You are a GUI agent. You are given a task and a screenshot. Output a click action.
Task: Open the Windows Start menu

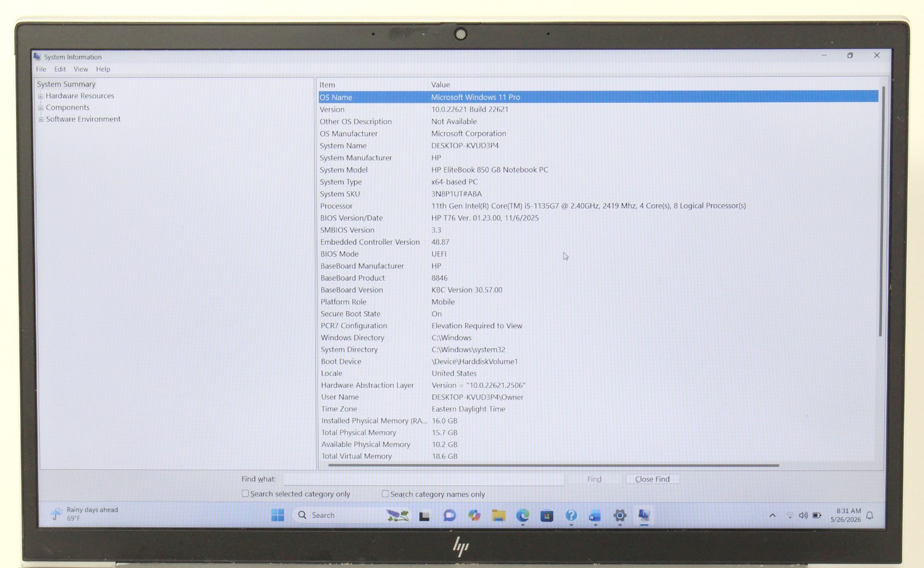coord(278,515)
